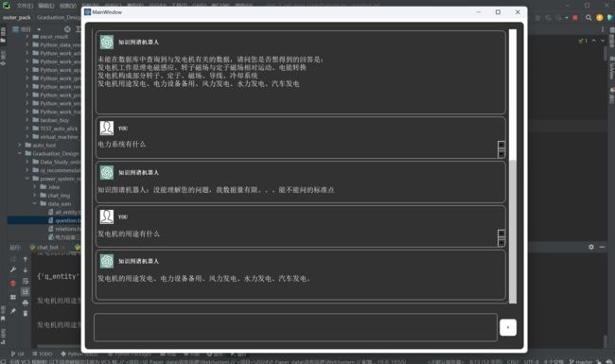Click the up stepper in 发电机的用途有什么 message
Viewport: 615px width, 364px height.
501,234
